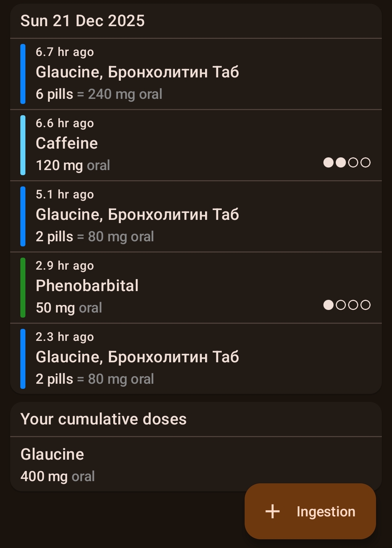Tap the blue bar of the 2.3 hr ago entry
392x548 pixels.
click(23, 359)
